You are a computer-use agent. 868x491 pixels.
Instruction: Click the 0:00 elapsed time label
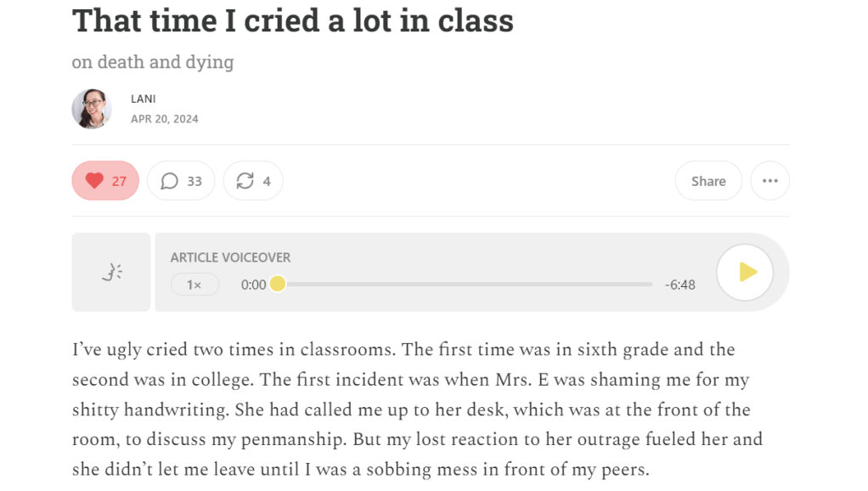tap(253, 285)
